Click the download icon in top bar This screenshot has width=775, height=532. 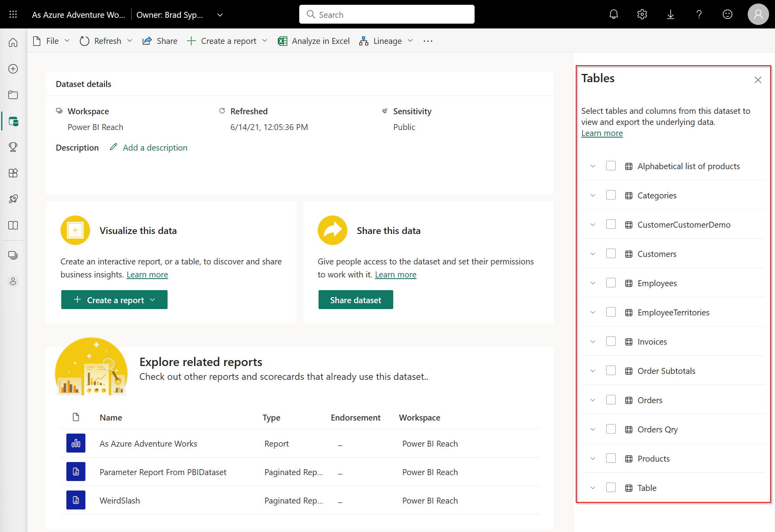coord(671,15)
